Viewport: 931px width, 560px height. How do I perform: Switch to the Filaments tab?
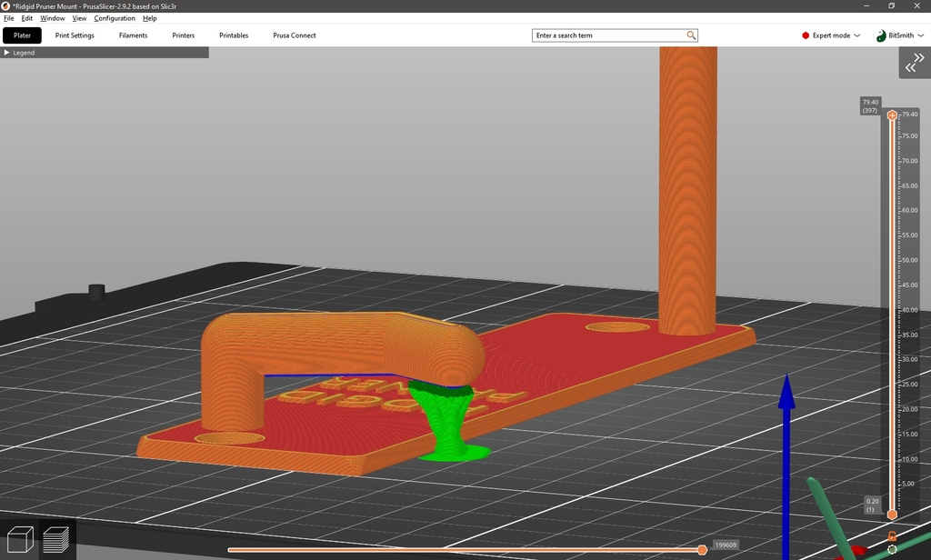(x=133, y=35)
